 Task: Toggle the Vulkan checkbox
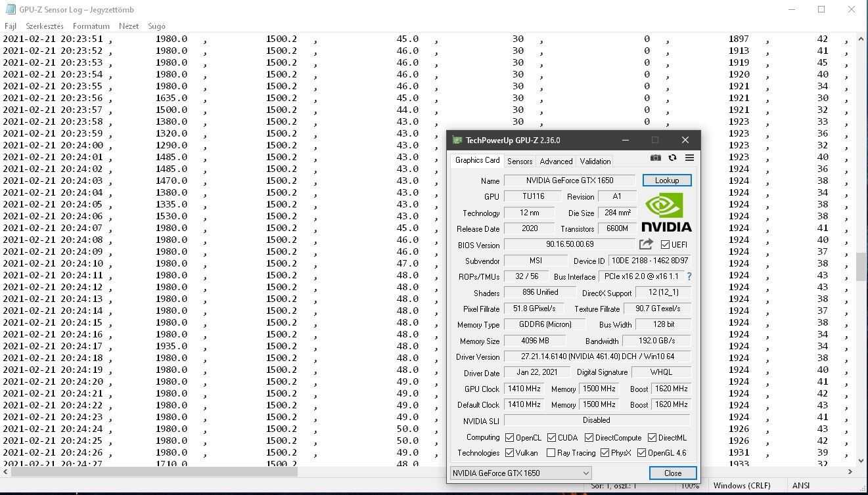509,453
